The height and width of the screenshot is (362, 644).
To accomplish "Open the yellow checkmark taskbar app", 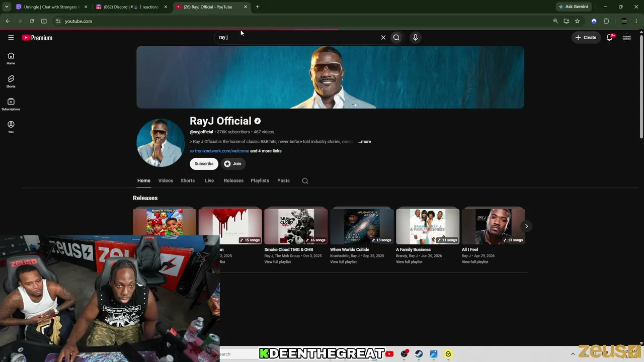I will pos(448,354).
